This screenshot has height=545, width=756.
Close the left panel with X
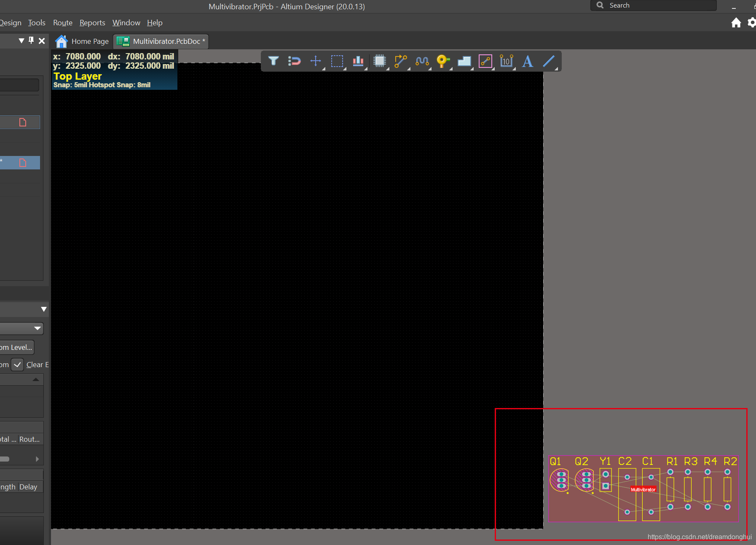coord(42,41)
